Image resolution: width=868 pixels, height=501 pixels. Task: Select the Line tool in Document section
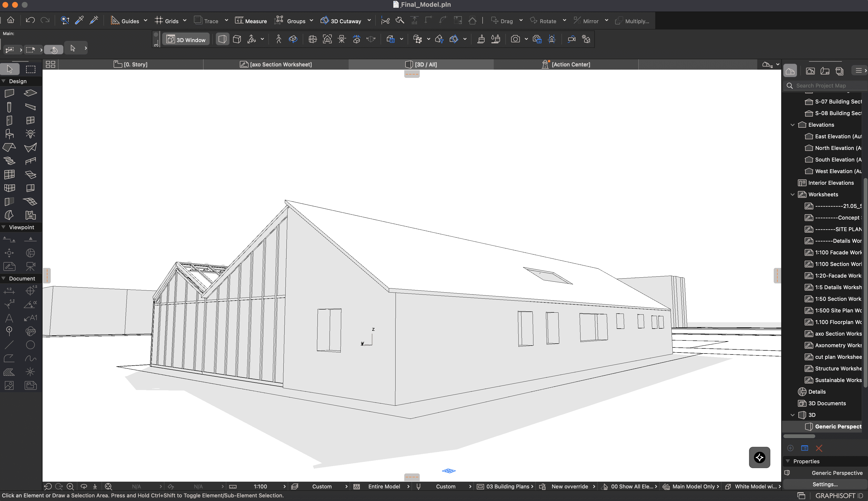coord(9,345)
